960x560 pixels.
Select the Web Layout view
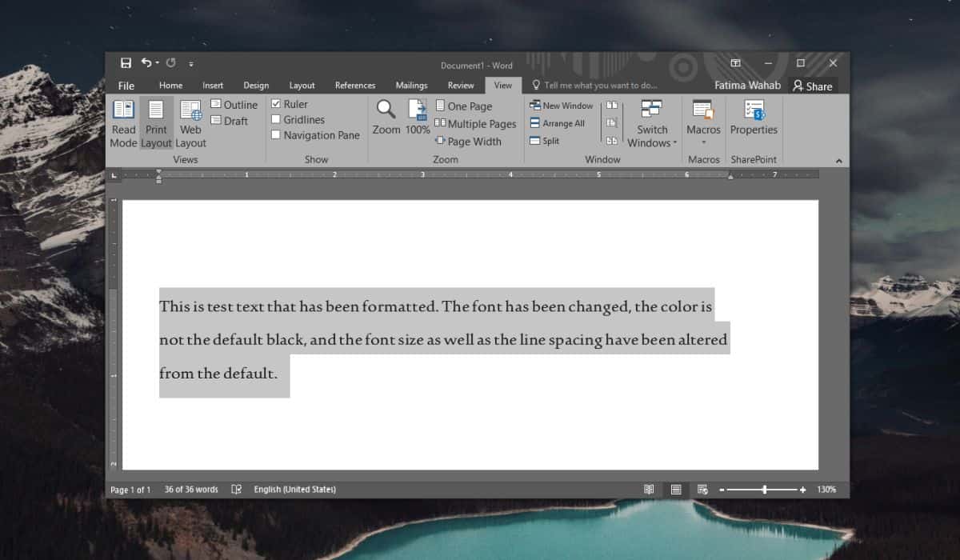click(190, 124)
